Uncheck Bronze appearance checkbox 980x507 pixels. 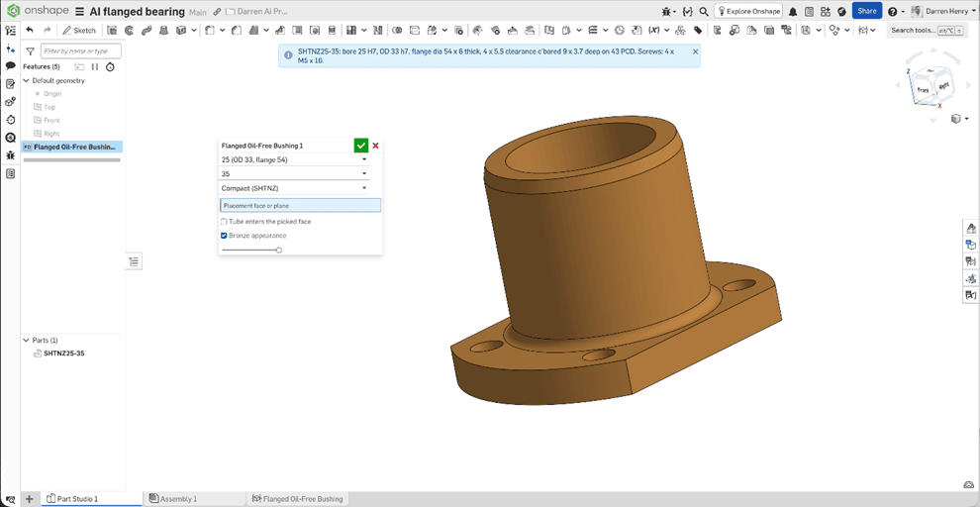click(x=224, y=236)
